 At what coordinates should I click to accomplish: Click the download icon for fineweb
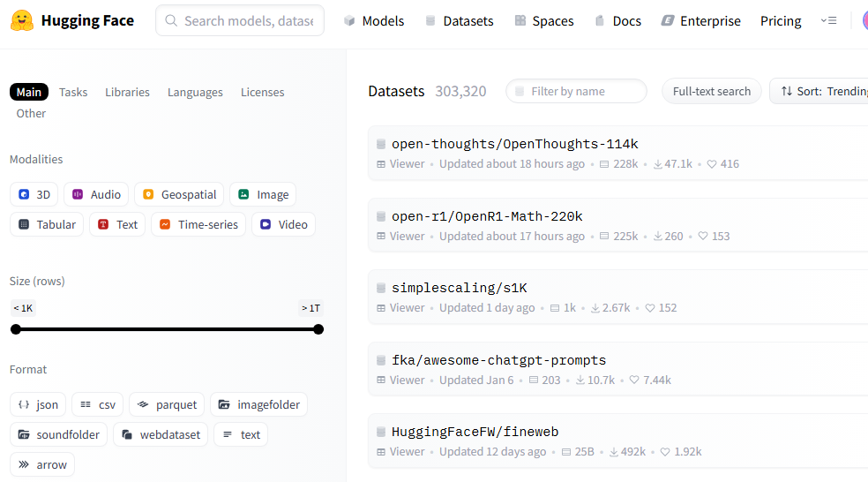click(x=614, y=452)
